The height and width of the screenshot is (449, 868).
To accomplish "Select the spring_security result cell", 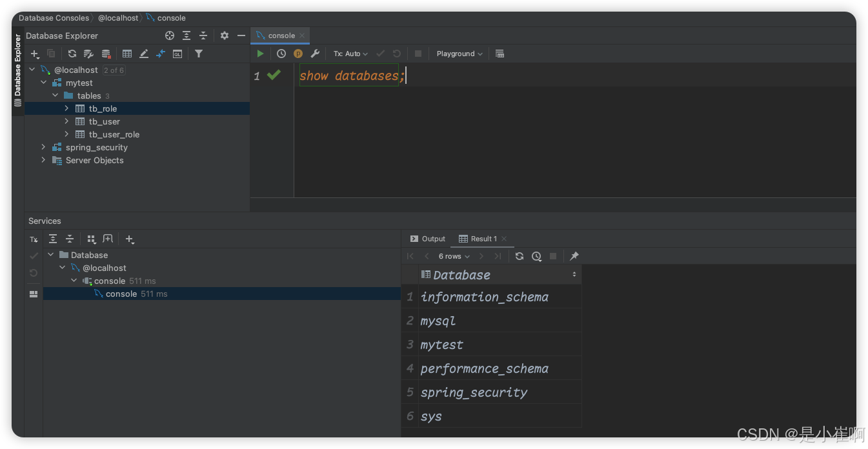I will (500, 392).
